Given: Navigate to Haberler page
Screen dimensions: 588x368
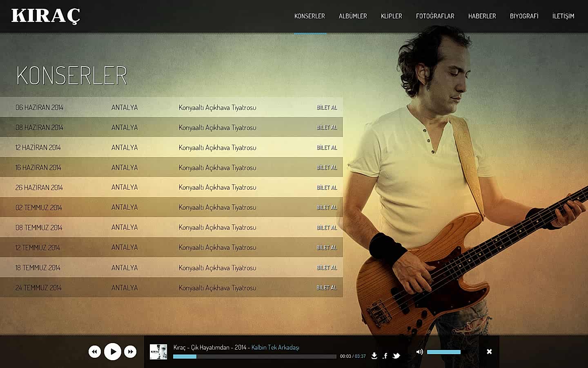Looking at the screenshot, I should (x=482, y=16).
